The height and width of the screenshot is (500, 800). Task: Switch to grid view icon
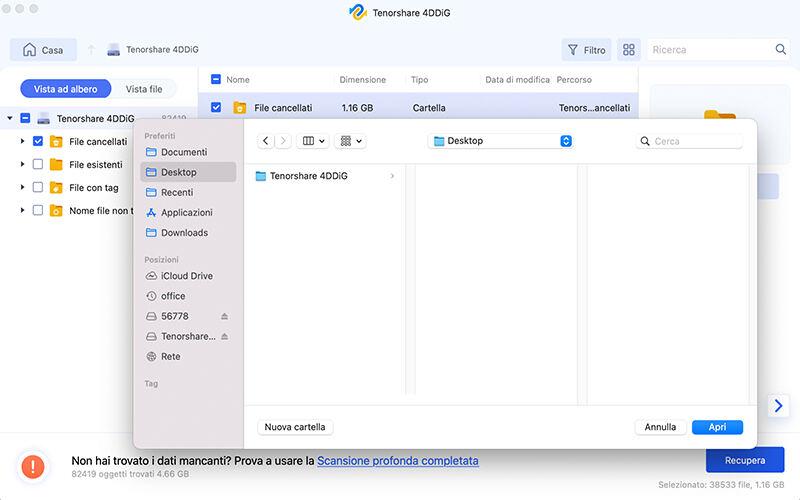[x=628, y=50]
